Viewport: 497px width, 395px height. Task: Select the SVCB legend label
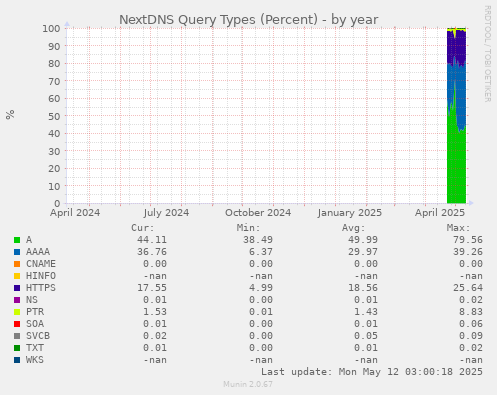(x=38, y=336)
